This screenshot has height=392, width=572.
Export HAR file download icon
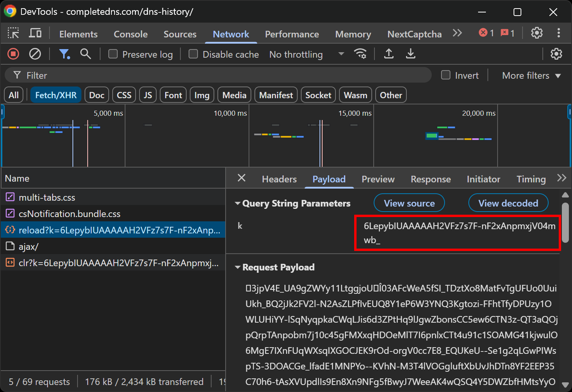[410, 54]
